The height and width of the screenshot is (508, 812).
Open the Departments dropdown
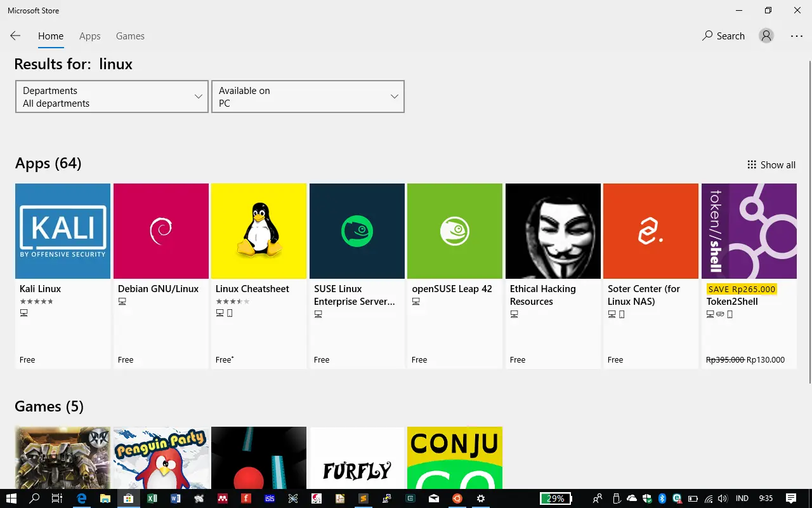click(x=112, y=97)
